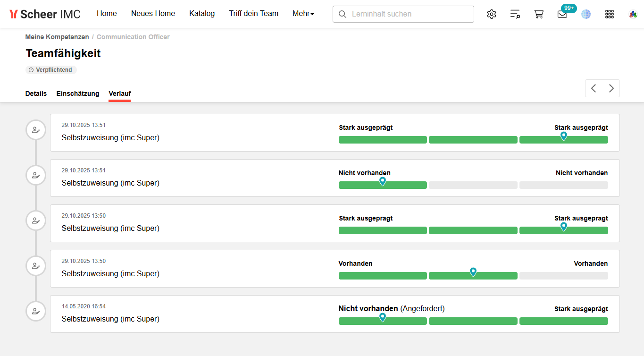Click the Neues Home navigation link
Screen dimensions: 644x356
pyautogui.click(x=153, y=14)
